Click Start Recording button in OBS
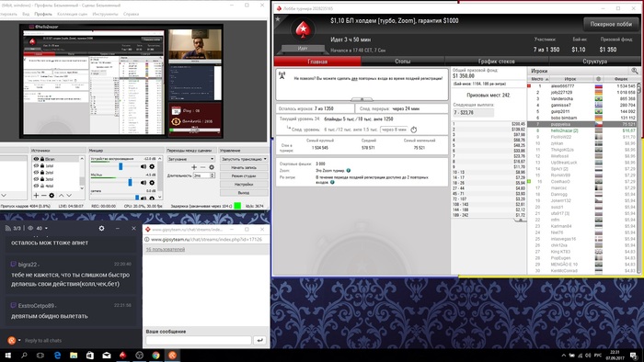Screen dimensions: 644x362 click(244, 167)
